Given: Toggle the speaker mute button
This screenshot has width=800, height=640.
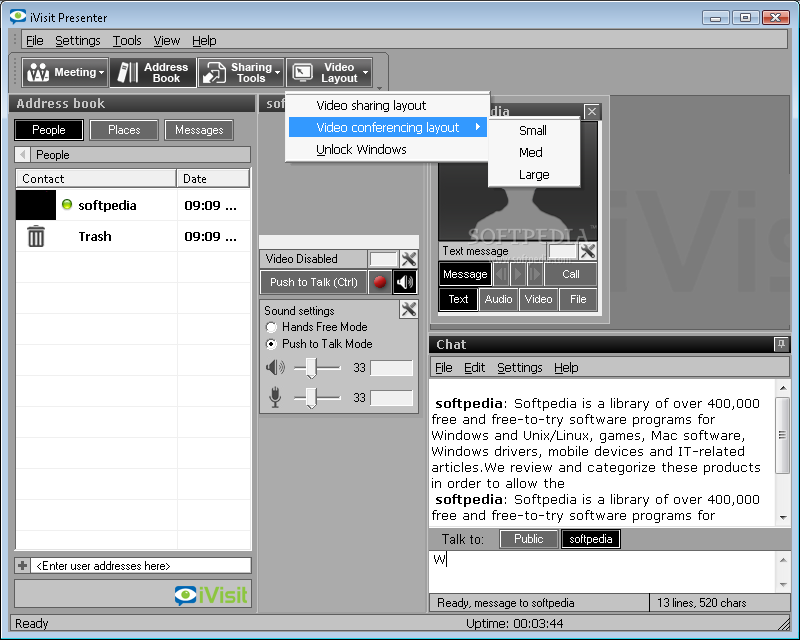Looking at the screenshot, I should 405,282.
